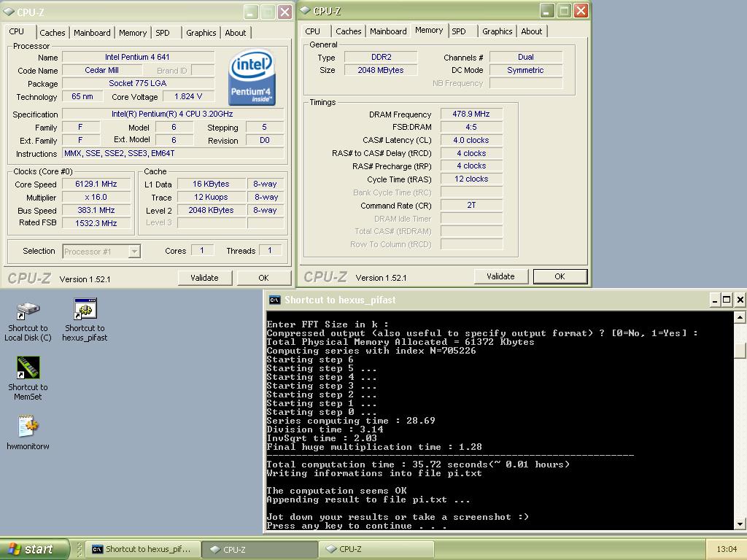
Task: Open Mainboard tab in right CPU-Z window
Action: tap(388, 31)
